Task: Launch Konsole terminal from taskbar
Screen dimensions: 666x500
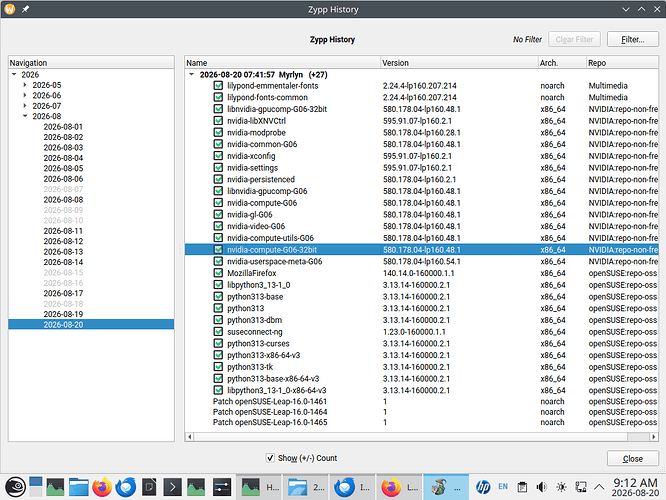Action: tap(172, 487)
